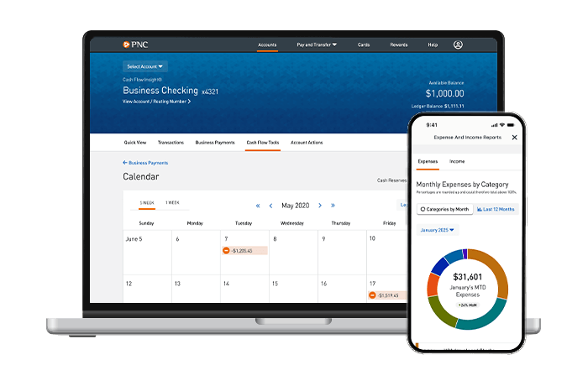Select the Last 12 Months toggle
588x386 pixels.
tap(496, 209)
